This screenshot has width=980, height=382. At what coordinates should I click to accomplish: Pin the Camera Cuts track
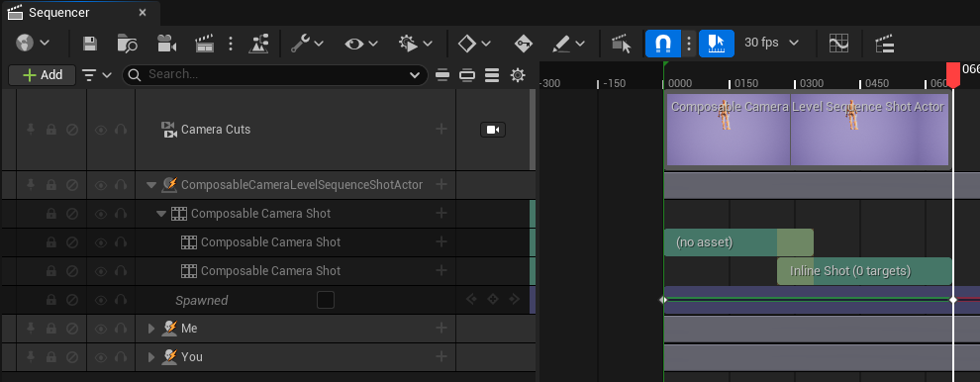pyautogui.click(x=31, y=130)
